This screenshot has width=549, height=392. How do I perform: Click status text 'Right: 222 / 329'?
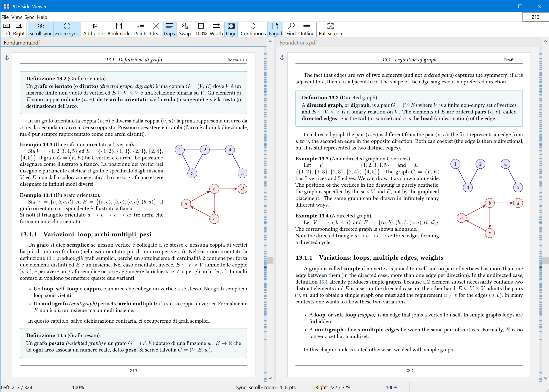(x=332, y=387)
